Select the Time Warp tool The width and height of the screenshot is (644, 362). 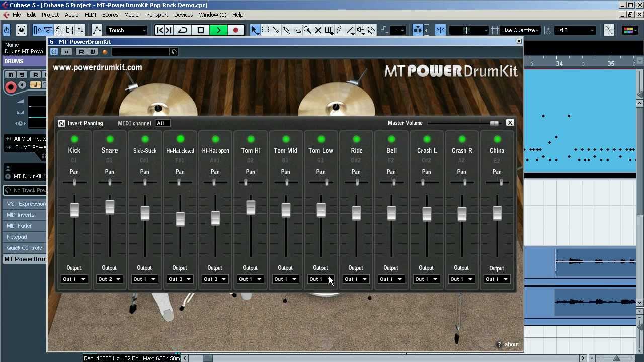pyautogui.click(x=329, y=30)
